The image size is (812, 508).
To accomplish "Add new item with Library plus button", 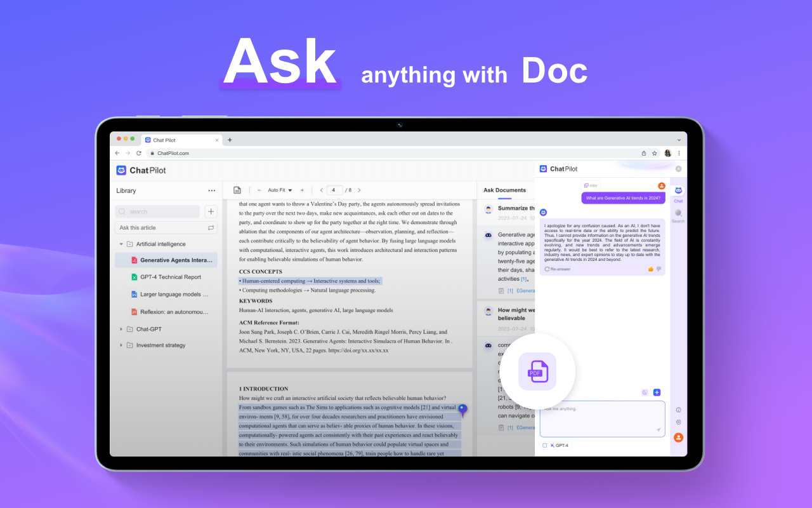I will pos(211,211).
